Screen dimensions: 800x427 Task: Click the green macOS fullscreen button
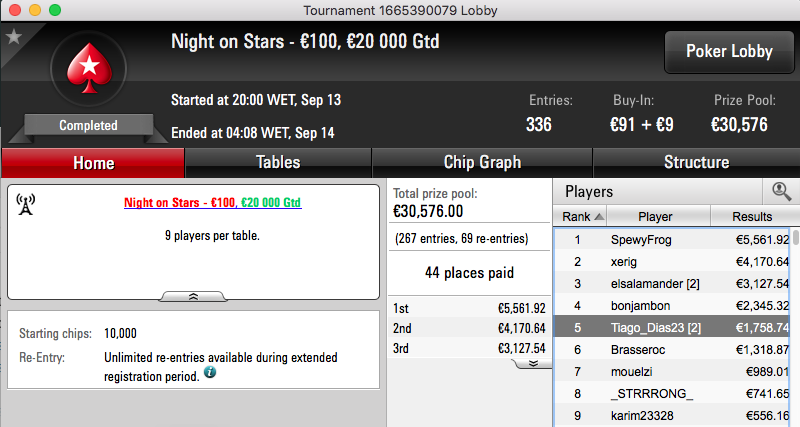55,10
